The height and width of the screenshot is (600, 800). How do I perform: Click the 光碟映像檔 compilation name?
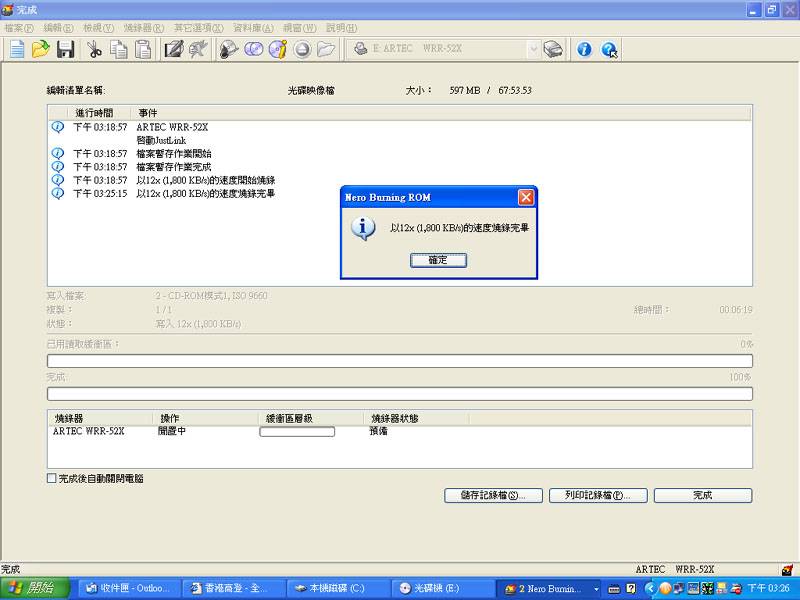pyautogui.click(x=311, y=90)
